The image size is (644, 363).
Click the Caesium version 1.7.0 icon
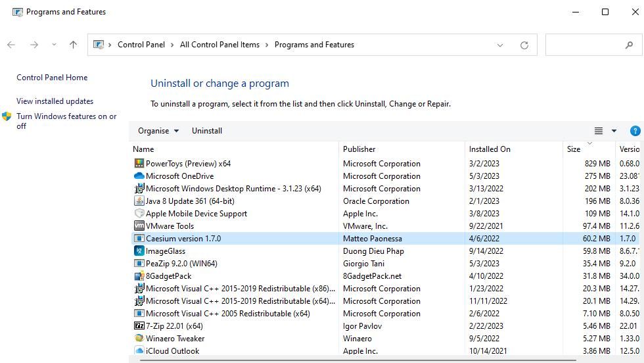[x=139, y=239]
